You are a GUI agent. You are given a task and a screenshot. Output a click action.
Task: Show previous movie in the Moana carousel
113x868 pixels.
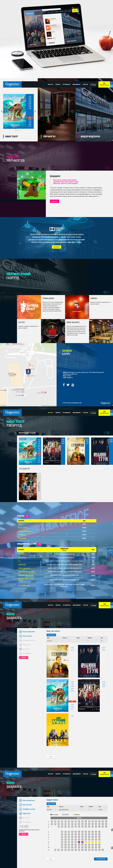point(2,111)
